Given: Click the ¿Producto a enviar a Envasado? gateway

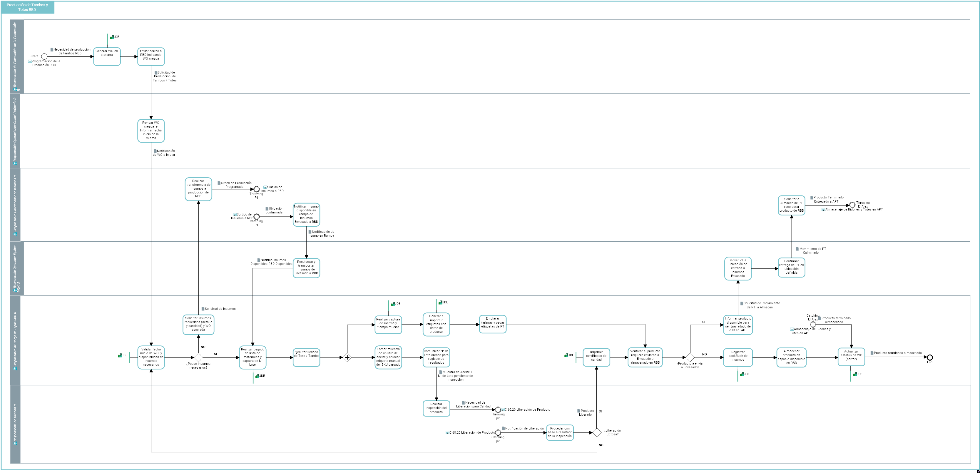Looking at the screenshot, I should point(690,357).
